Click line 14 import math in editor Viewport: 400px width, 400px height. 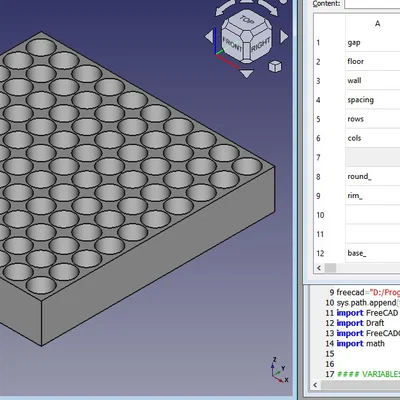[x=361, y=343]
